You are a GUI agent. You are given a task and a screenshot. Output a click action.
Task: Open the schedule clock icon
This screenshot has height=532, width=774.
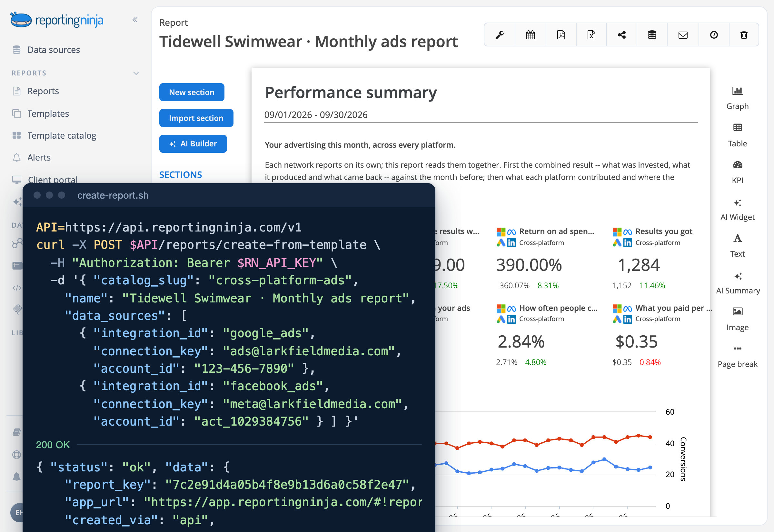pyautogui.click(x=714, y=35)
